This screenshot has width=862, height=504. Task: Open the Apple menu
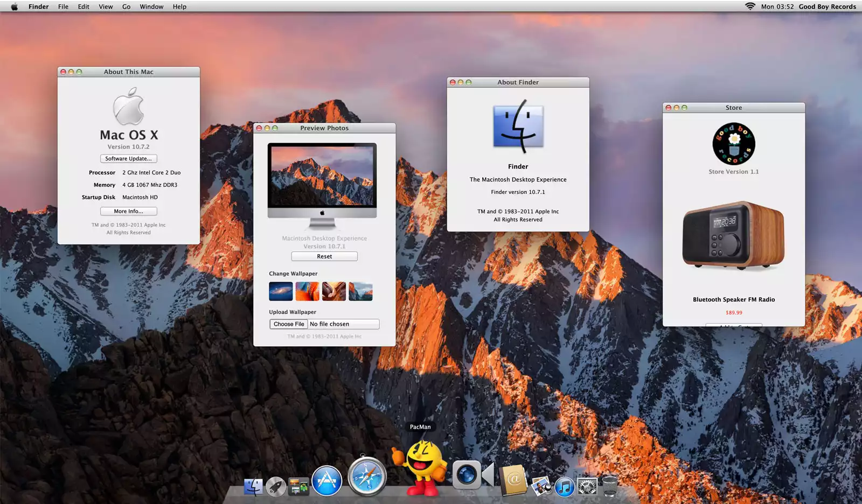click(x=15, y=6)
